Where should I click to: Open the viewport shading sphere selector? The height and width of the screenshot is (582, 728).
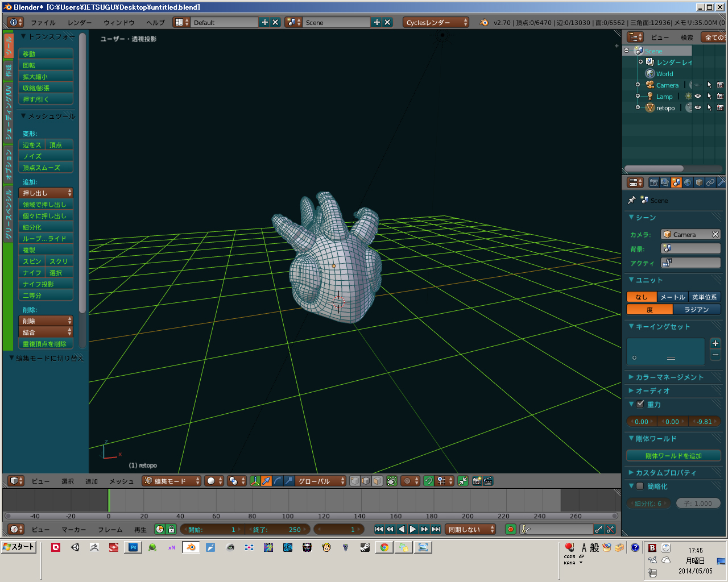[214, 481]
